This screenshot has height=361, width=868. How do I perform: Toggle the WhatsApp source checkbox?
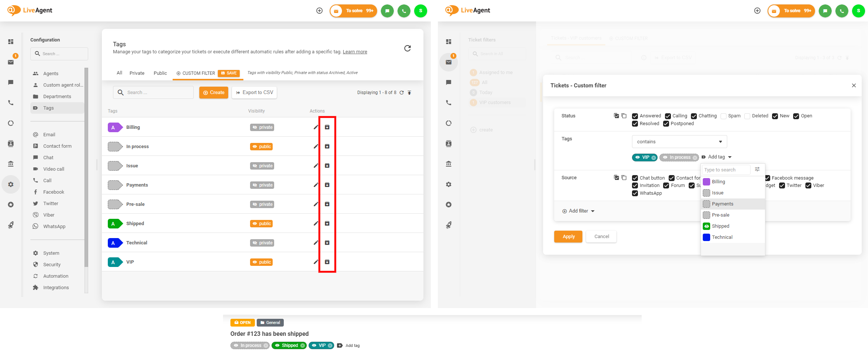tap(635, 193)
